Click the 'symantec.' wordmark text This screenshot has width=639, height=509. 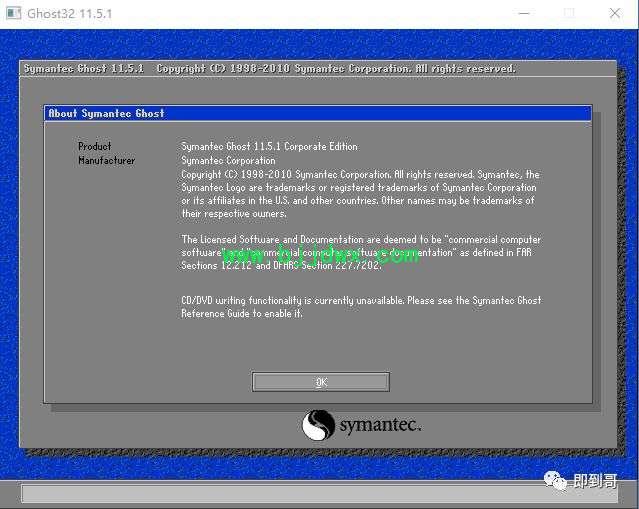380,425
